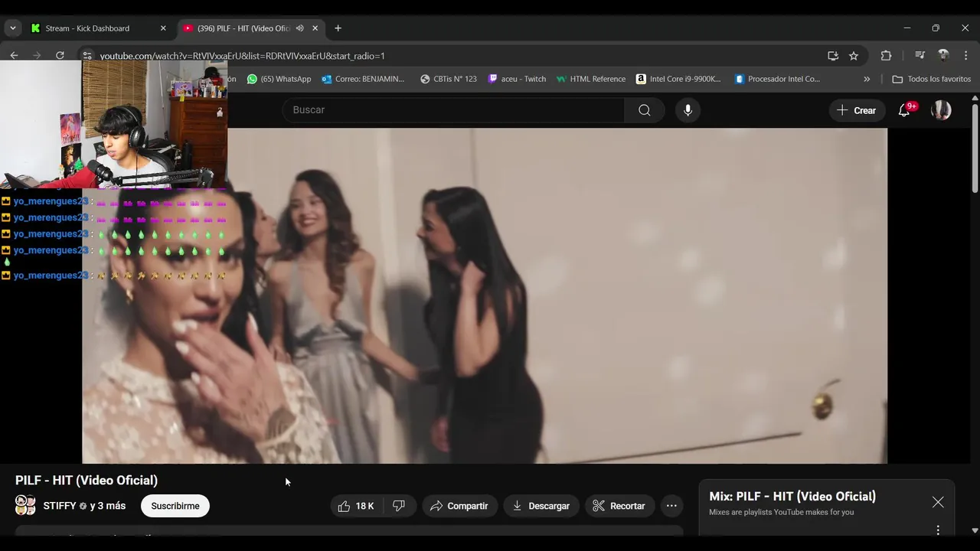Click the Mix: PILF - HIT playlist title
The image size is (980, 551).
(792, 496)
